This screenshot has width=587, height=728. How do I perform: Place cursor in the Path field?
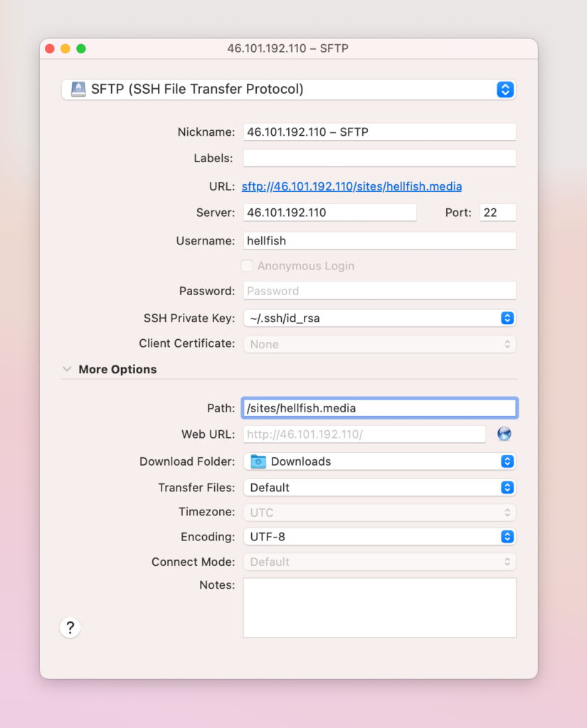pyautogui.click(x=379, y=407)
